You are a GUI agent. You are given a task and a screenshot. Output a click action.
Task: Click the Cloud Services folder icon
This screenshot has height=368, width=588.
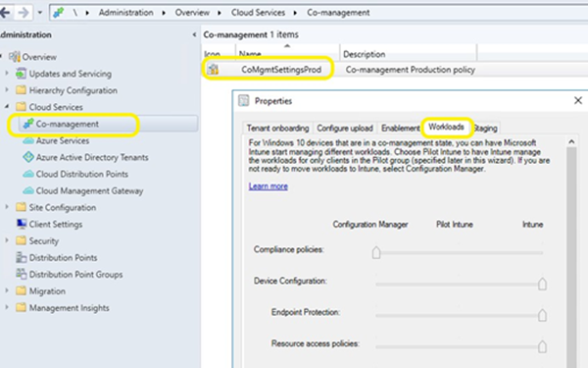point(21,107)
